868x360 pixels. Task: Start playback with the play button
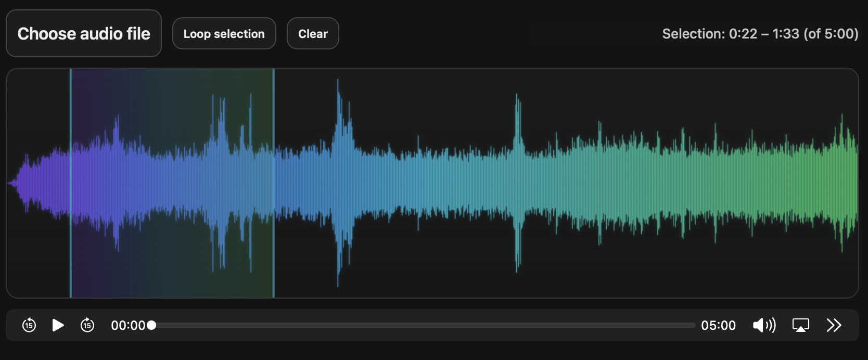pos(58,325)
